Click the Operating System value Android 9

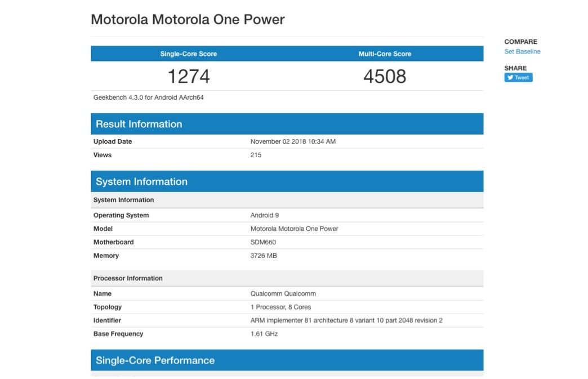click(264, 215)
